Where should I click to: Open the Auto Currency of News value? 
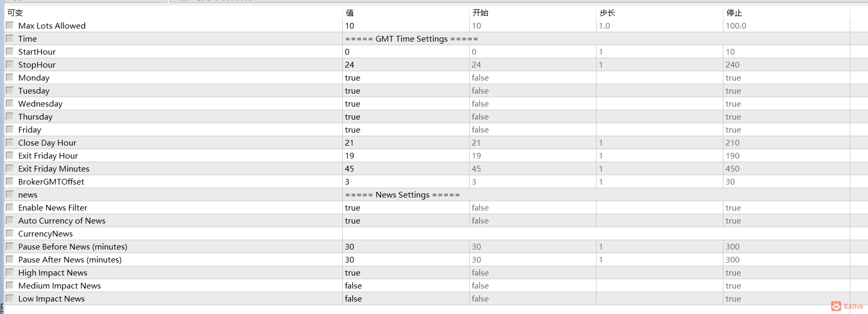click(x=405, y=220)
